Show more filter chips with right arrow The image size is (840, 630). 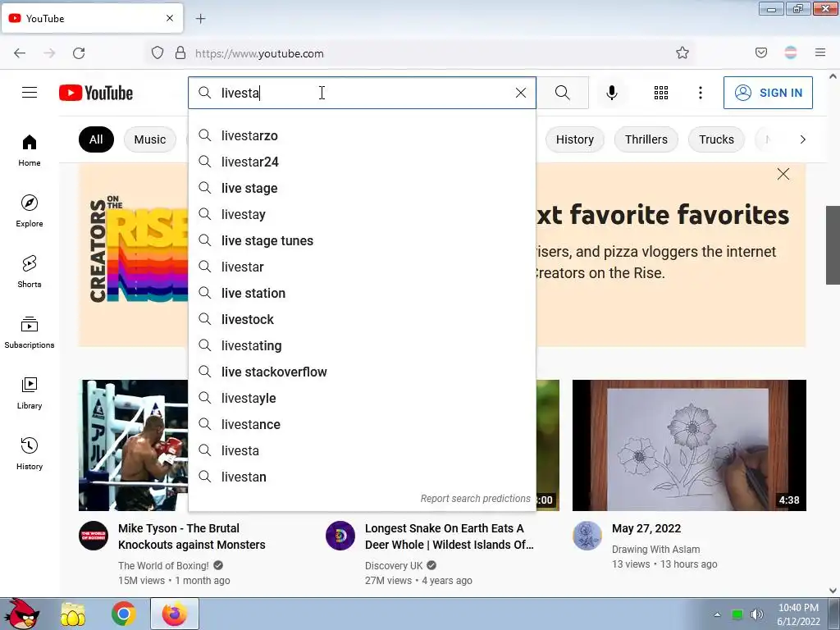point(802,139)
